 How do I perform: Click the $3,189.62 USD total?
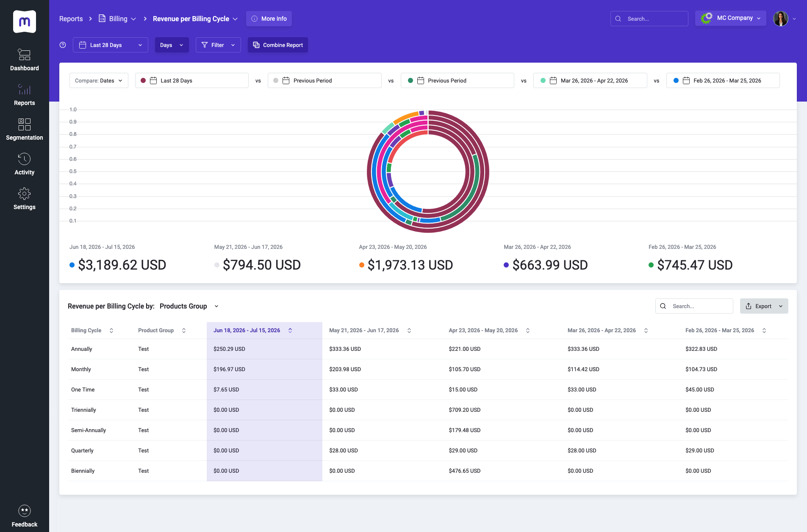tap(122, 265)
